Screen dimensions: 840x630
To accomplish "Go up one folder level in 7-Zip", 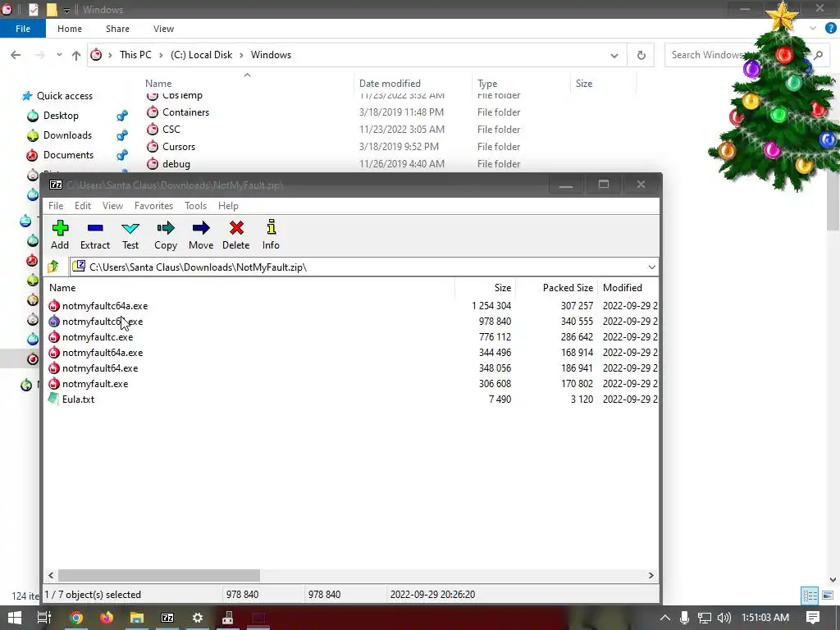I will (x=53, y=267).
